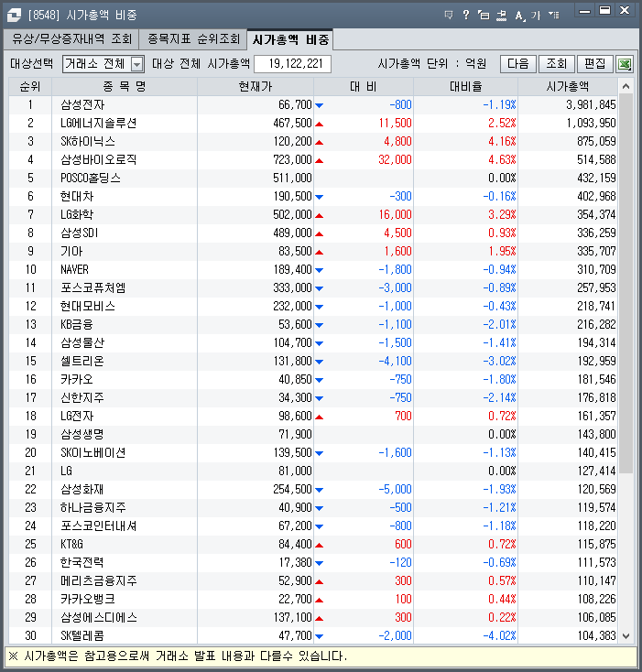
Task: Click the LG화학 stock name
Action: pyautogui.click(x=77, y=215)
